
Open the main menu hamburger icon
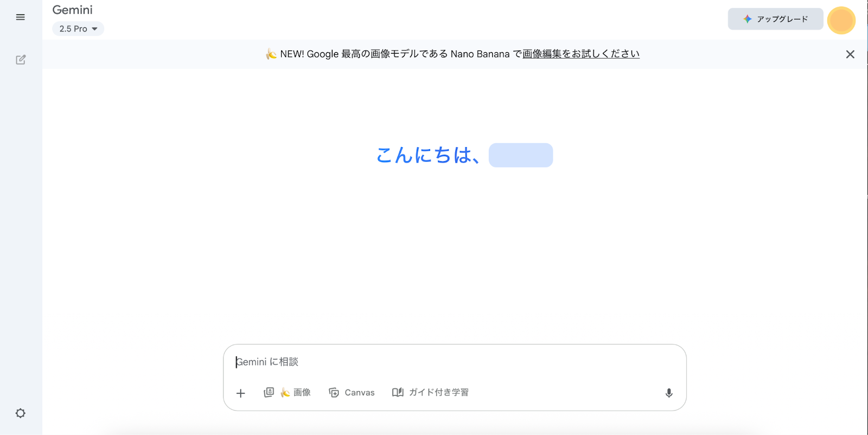(21, 17)
